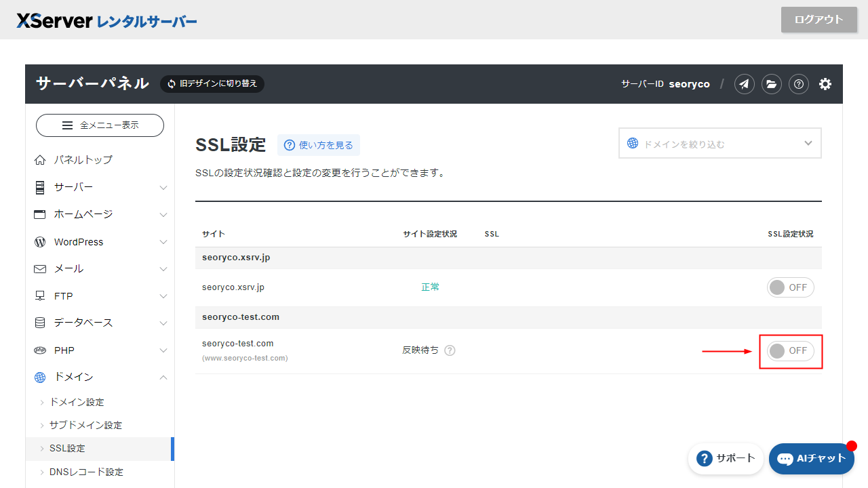Image resolution: width=868 pixels, height=488 pixels.
Task: Toggle SSL on for seoryco.xsrv.jp
Action: (x=790, y=287)
